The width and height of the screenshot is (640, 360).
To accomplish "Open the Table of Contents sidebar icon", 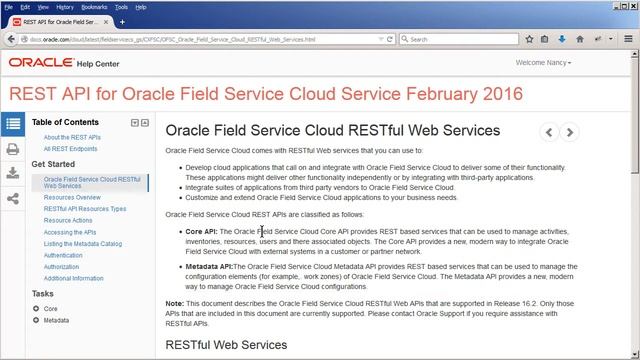I will tap(13, 124).
